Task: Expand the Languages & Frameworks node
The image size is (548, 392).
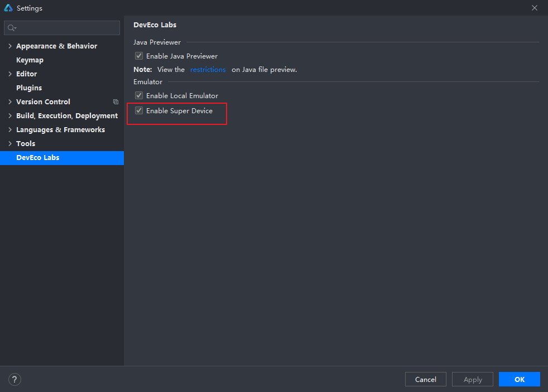Action: point(10,130)
